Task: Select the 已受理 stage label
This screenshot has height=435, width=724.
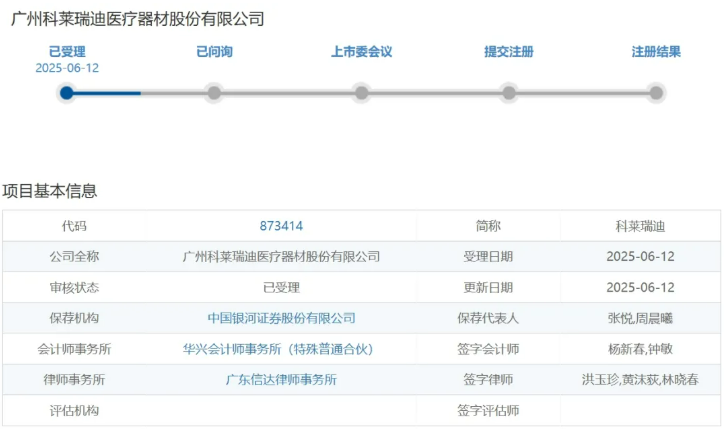Action: tap(67, 52)
